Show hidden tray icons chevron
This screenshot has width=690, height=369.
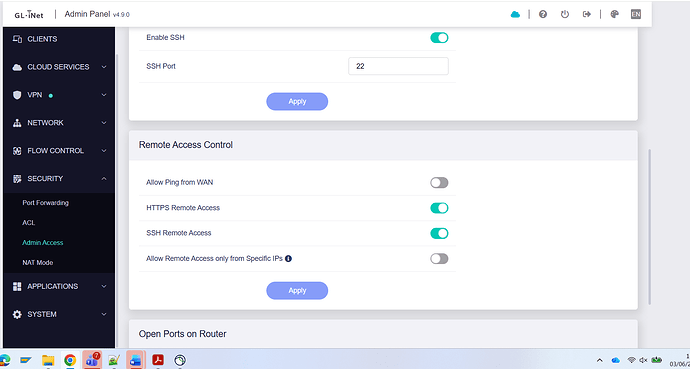click(599, 360)
